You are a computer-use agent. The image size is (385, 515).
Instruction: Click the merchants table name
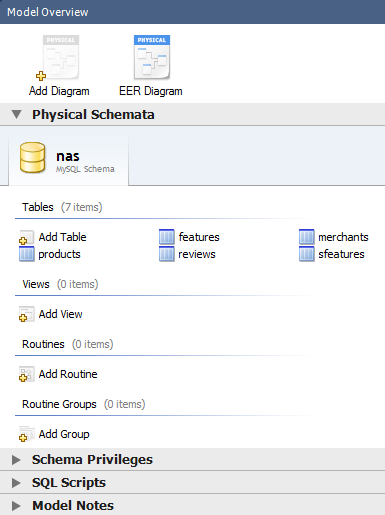click(x=343, y=237)
